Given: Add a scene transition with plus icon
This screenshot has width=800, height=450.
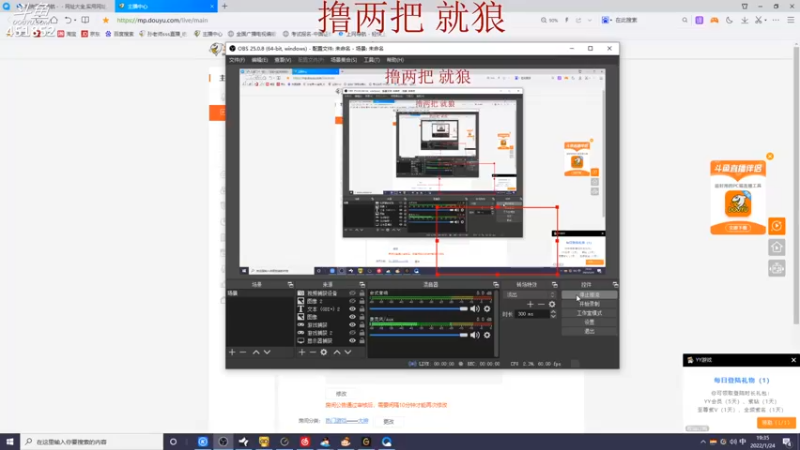Looking at the screenshot, I should tap(530, 304).
